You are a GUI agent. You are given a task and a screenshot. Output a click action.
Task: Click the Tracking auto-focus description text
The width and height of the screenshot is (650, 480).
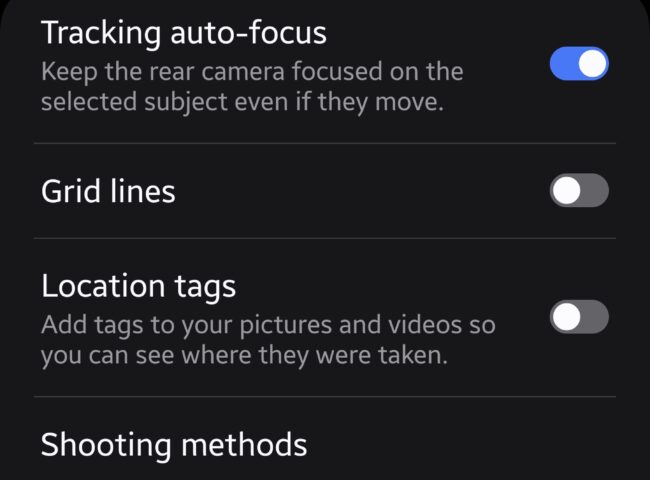coord(250,87)
